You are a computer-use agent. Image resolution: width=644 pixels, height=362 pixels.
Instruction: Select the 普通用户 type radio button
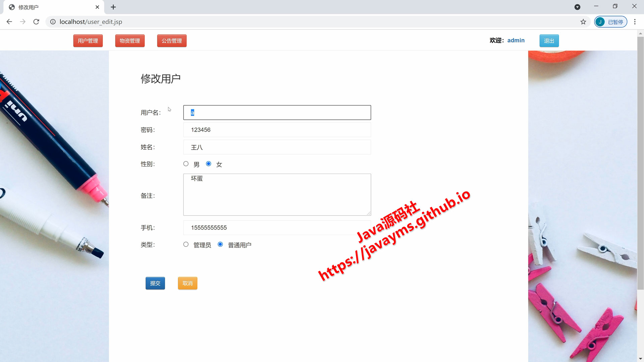click(220, 244)
